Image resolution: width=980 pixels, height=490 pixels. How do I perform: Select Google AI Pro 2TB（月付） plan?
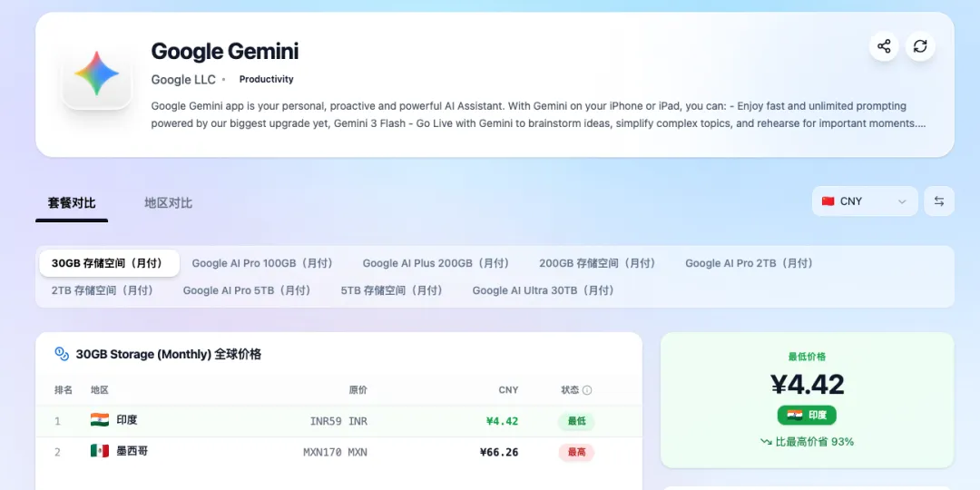751,263
